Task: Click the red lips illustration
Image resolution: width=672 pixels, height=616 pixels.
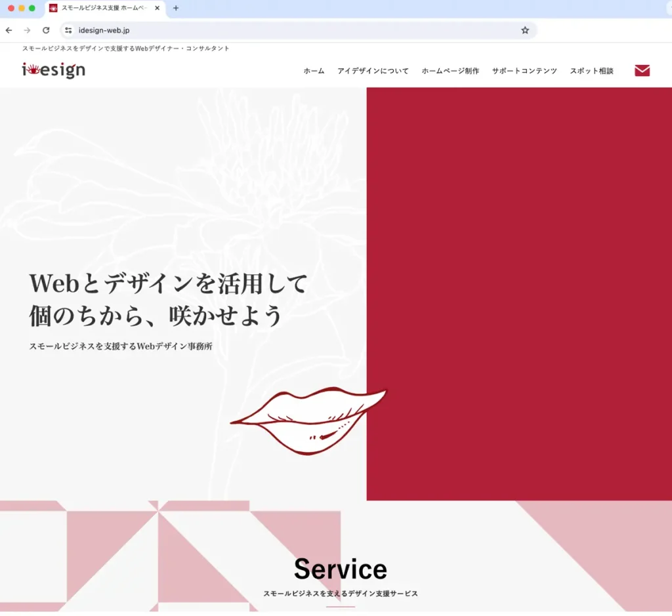Action: 308,420
